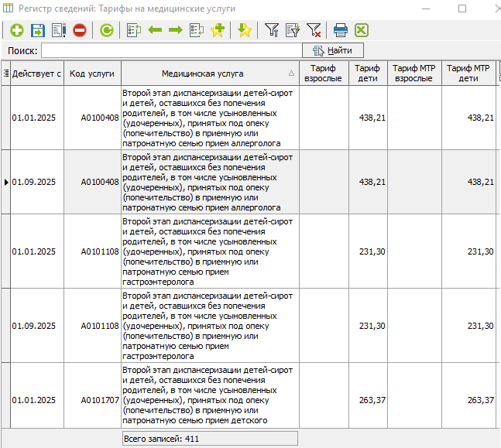
Task: Select the 01.01.2025 row with code A0101108
Action: point(62,251)
